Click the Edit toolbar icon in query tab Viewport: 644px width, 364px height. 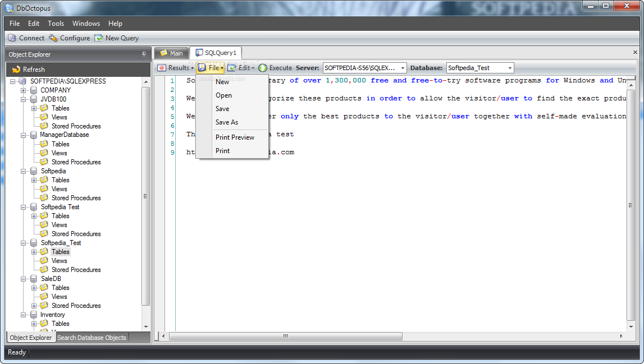pyautogui.click(x=232, y=68)
